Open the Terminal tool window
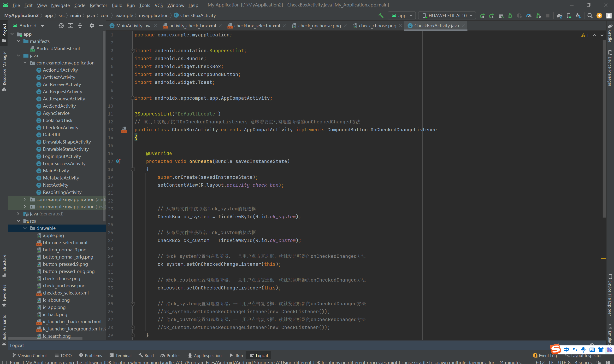This screenshot has height=364, width=614. [x=121, y=355]
